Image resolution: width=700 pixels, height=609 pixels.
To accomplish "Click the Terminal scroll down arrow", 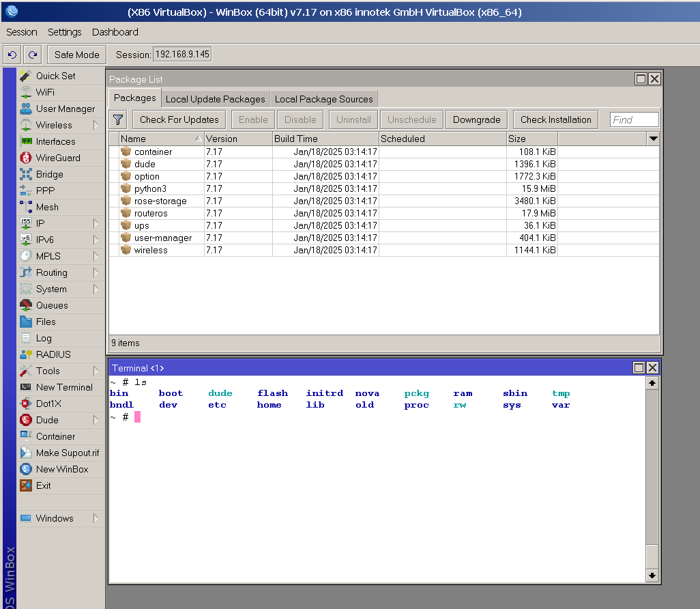I will (652, 576).
